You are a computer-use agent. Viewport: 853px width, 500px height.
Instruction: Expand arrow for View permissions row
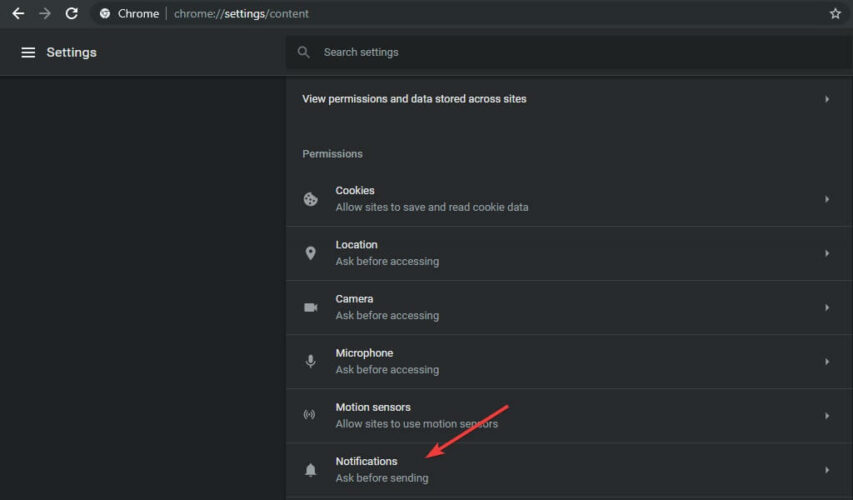pos(827,99)
